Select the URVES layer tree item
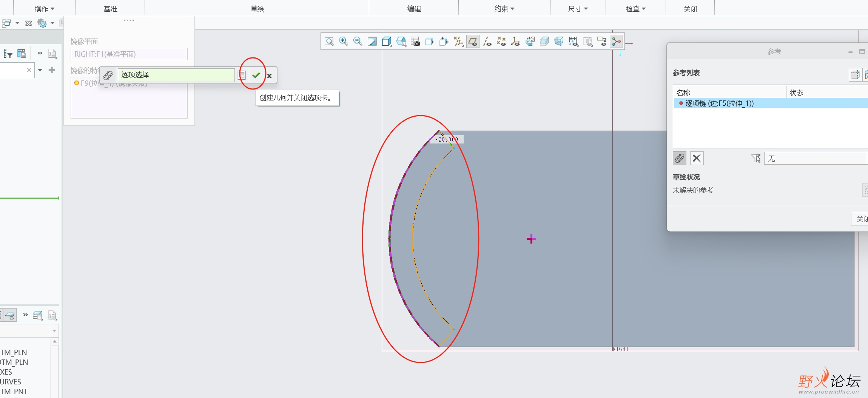The width and height of the screenshot is (868, 398). (11, 382)
